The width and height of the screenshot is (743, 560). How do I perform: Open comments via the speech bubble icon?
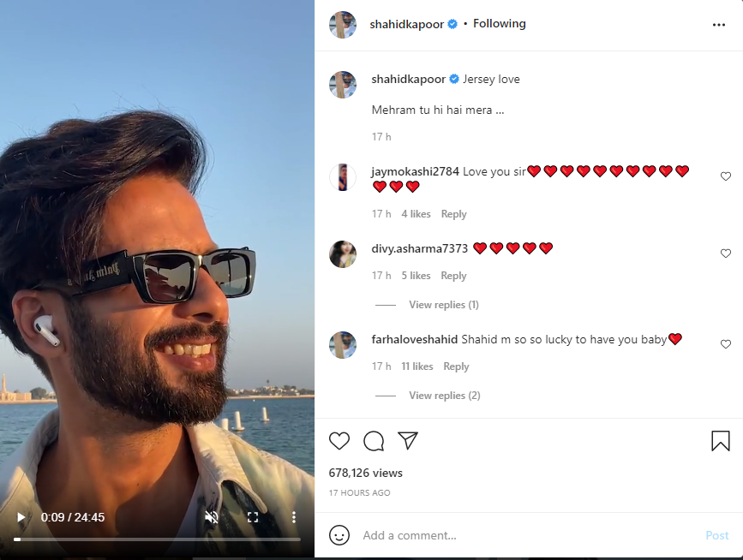374,441
